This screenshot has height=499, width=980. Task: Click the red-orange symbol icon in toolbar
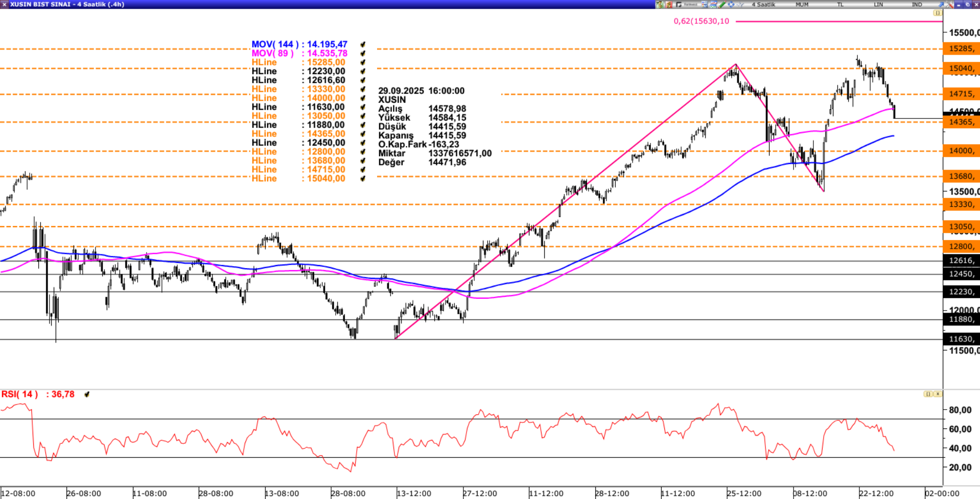click(669, 5)
